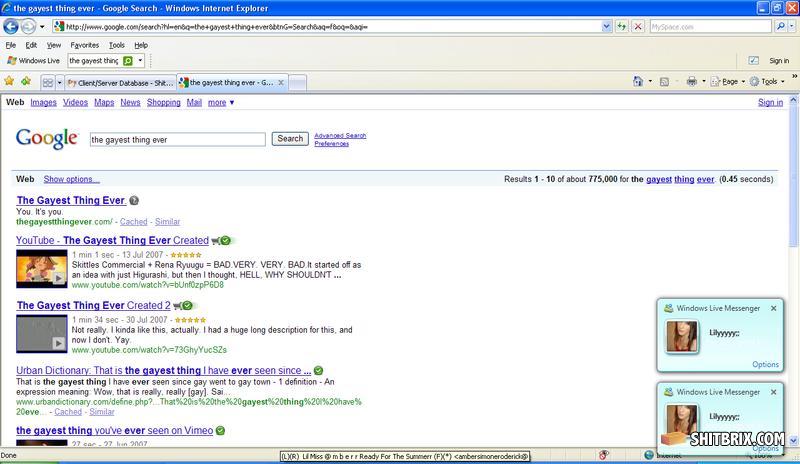This screenshot has height=464, width=800.
Task: Click the Google logo
Action: 47,138
